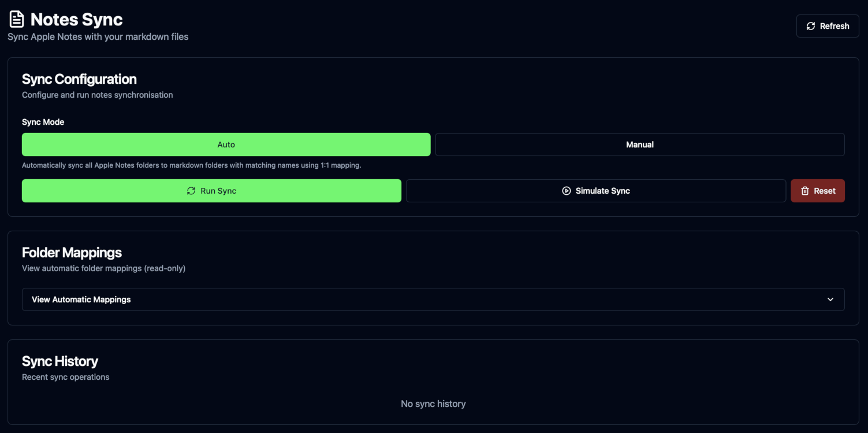Image resolution: width=868 pixels, height=433 pixels.
Task: Switch to Manual sync mode
Action: tap(639, 144)
